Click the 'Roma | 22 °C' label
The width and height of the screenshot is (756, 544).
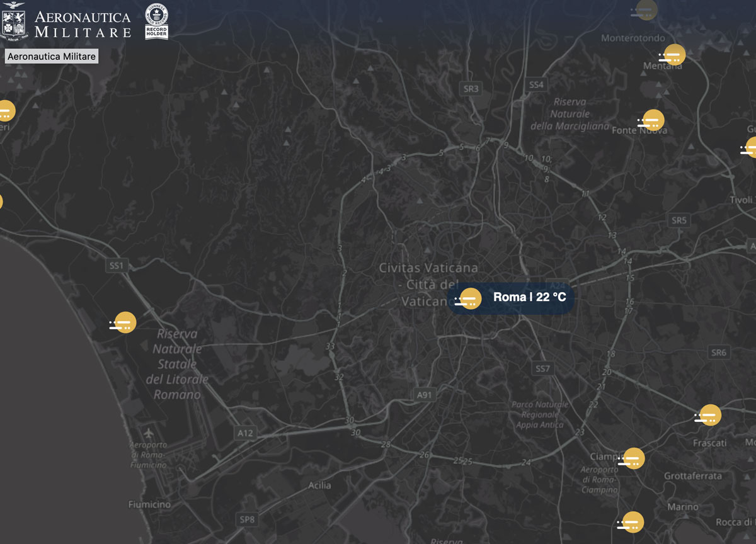[529, 297]
